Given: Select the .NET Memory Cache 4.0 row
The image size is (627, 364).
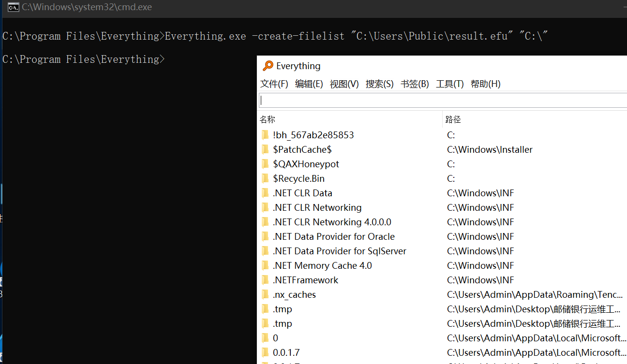Looking at the screenshot, I should [322, 265].
